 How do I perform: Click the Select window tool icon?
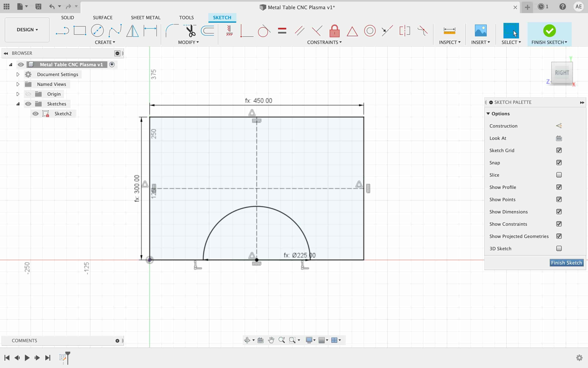pyautogui.click(x=511, y=31)
